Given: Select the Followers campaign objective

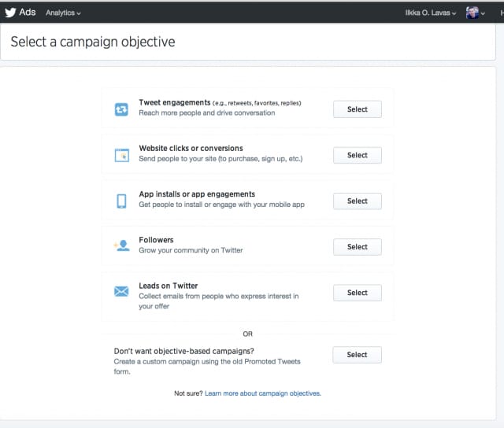Looking at the screenshot, I should coord(357,247).
